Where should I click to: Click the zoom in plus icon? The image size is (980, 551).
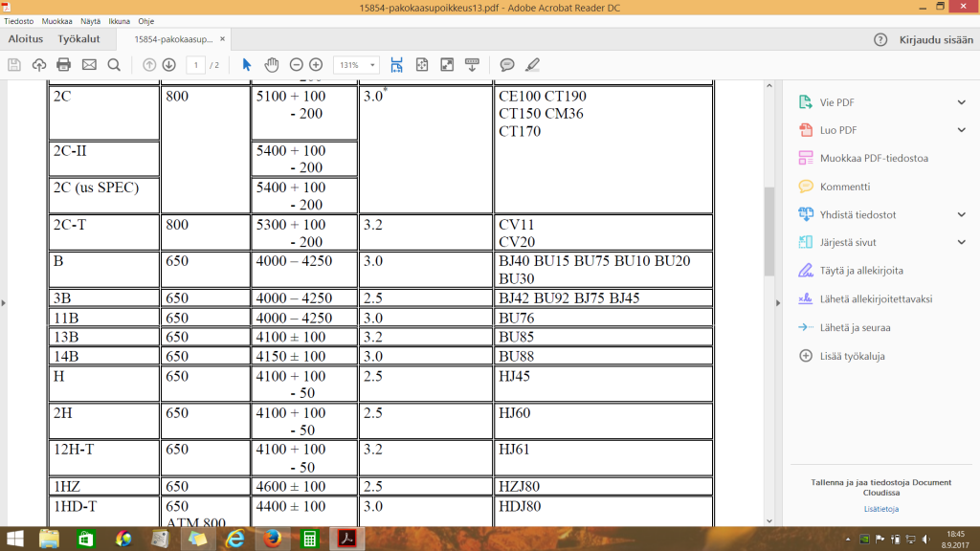click(x=316, y=65)
